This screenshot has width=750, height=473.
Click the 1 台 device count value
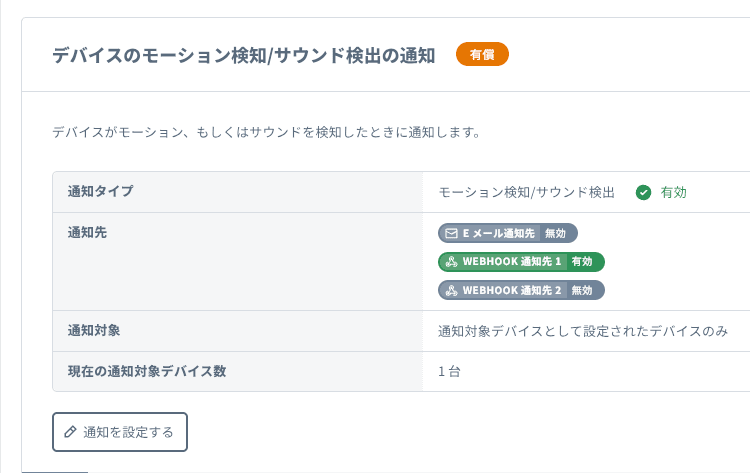click(449, 372)
